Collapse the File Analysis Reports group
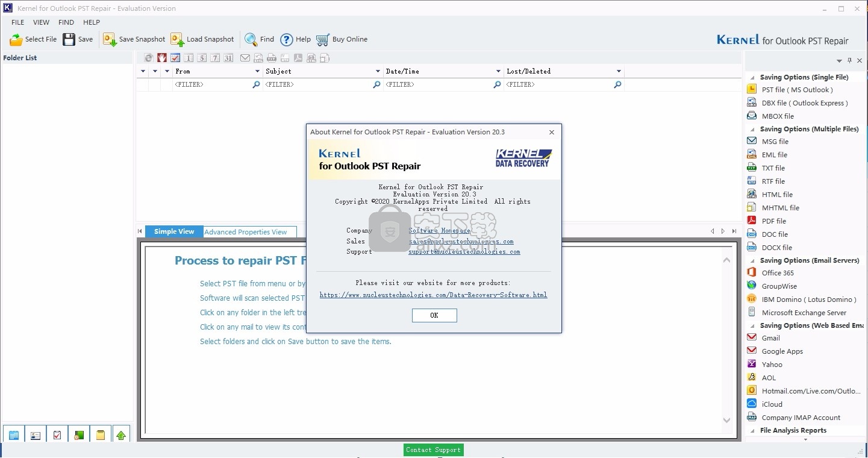868x458 pixels. 752,431
